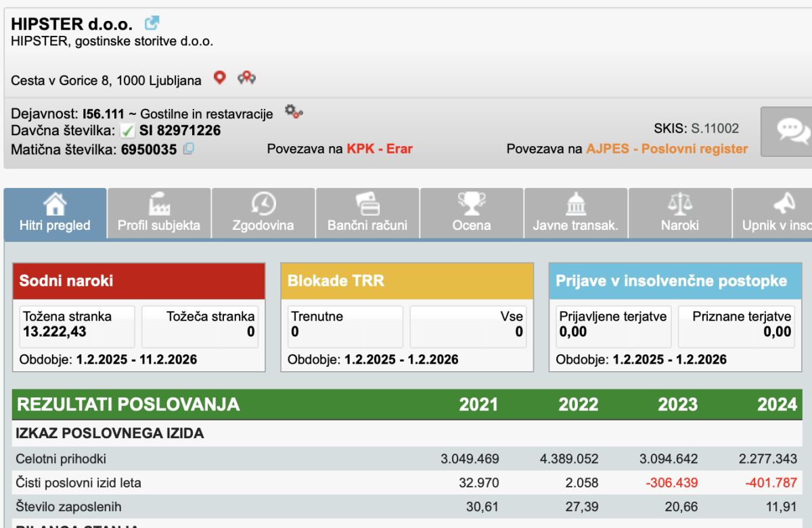Image resolution: width=812 pixels, height=528 pixels.
Task: Switch to the Profil subjekta tab
Action: pyautogui.click(x=159, y=214)
